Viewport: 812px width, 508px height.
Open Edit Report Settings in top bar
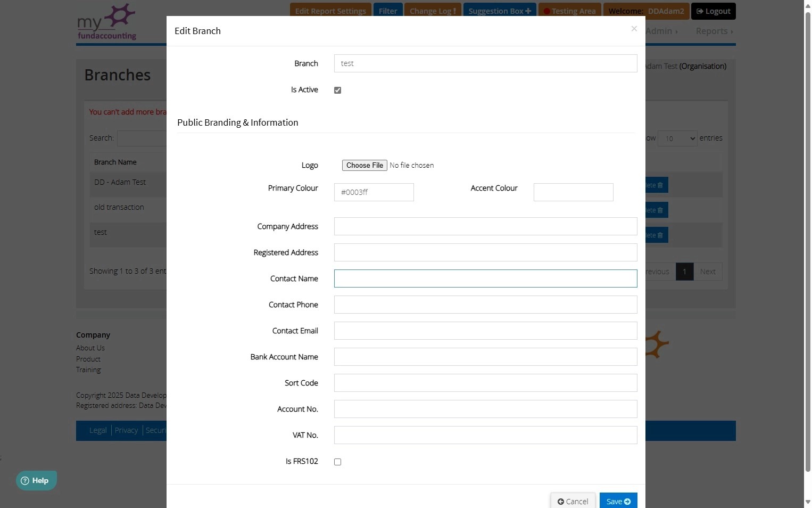[330, 11]
